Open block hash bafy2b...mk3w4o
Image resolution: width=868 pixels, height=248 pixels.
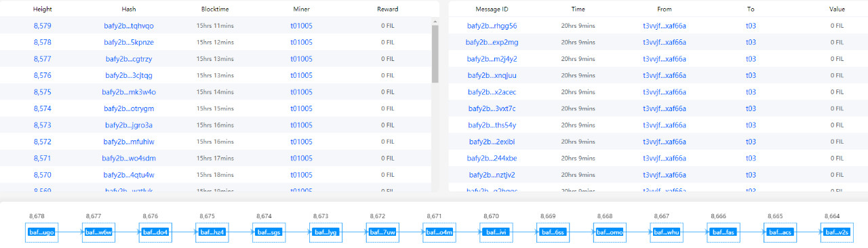pos(129,92)
